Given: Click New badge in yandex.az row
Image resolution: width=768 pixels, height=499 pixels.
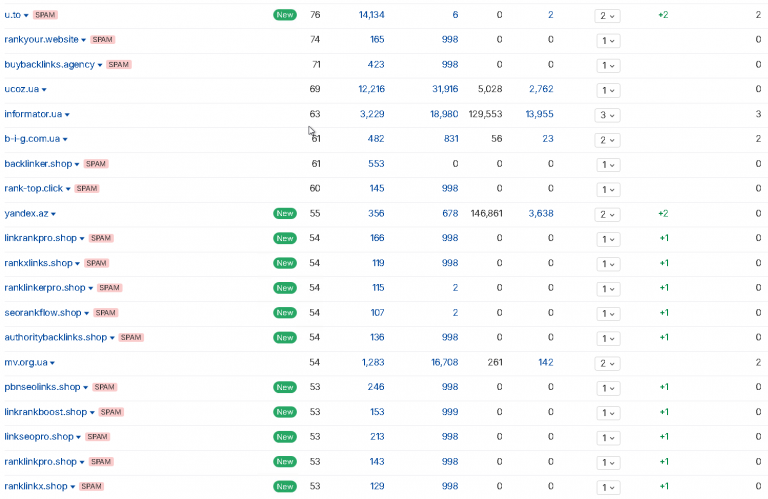Looking at the screenshot, I should 285,214.
